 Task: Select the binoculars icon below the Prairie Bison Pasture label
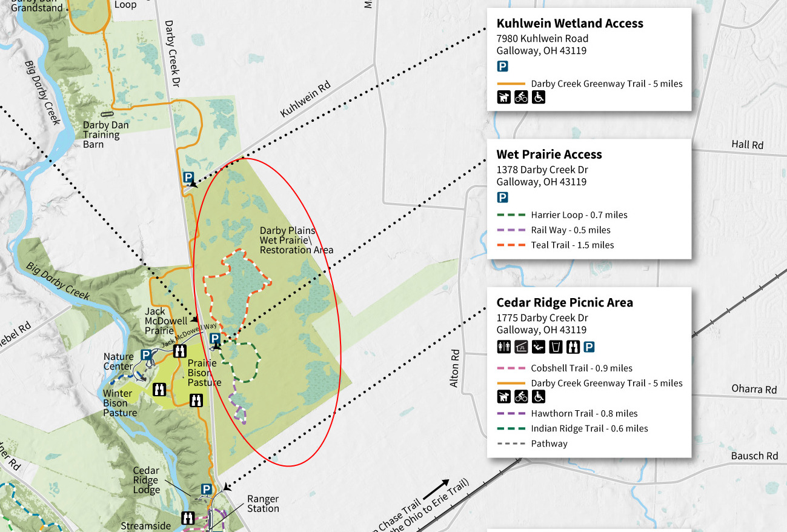196,401
